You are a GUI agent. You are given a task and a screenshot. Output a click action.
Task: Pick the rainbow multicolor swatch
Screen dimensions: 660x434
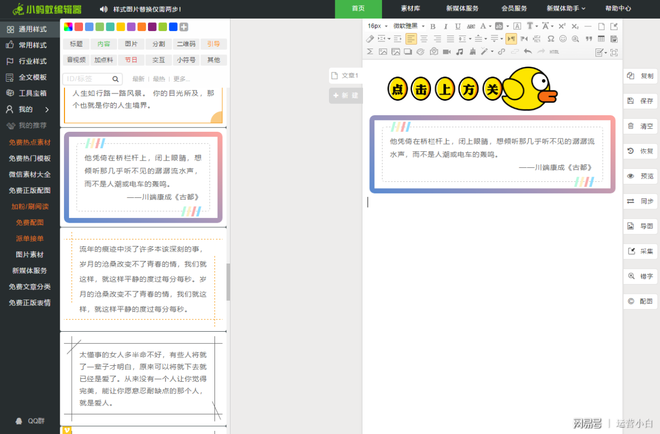pos(68,27)
